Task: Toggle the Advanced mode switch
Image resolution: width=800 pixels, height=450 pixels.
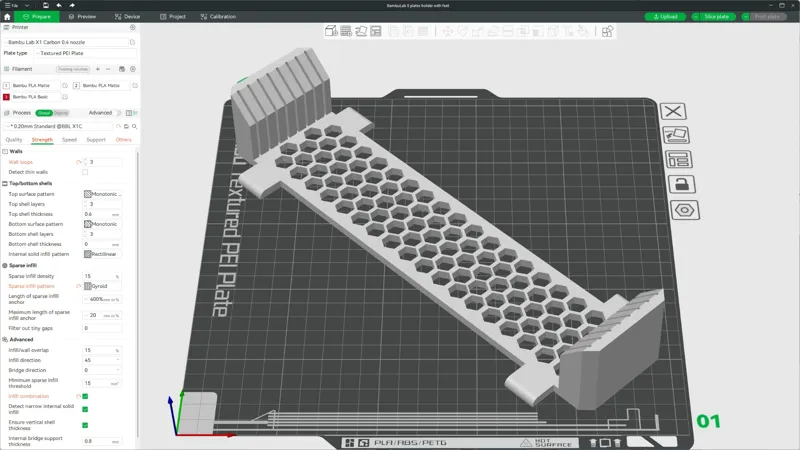Action: (118, 113)
